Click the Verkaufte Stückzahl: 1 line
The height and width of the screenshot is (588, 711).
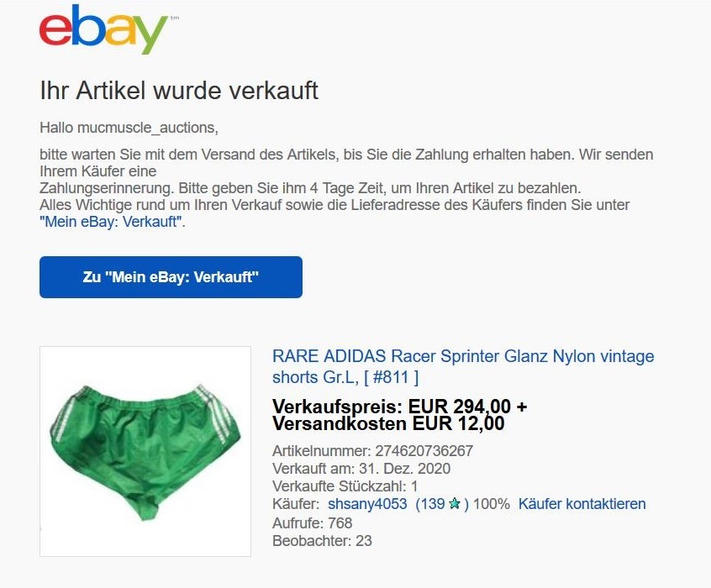(345, 486)
